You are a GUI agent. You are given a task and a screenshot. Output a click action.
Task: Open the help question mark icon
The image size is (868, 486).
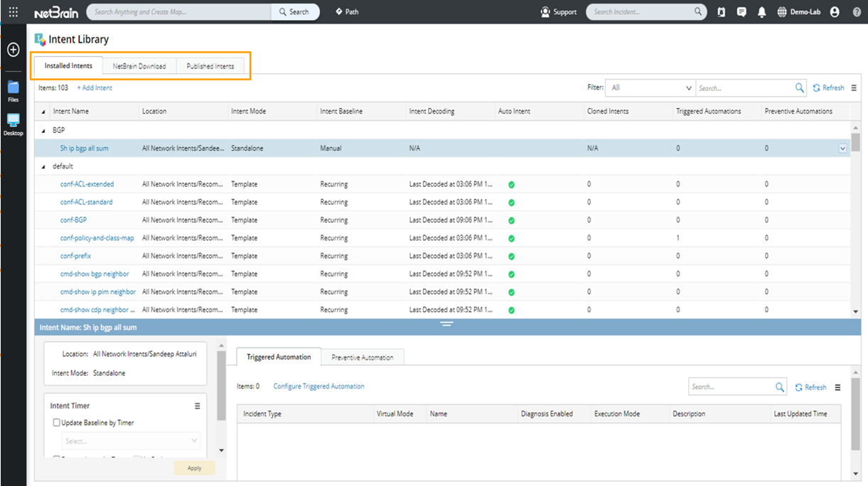coord(857,12)
